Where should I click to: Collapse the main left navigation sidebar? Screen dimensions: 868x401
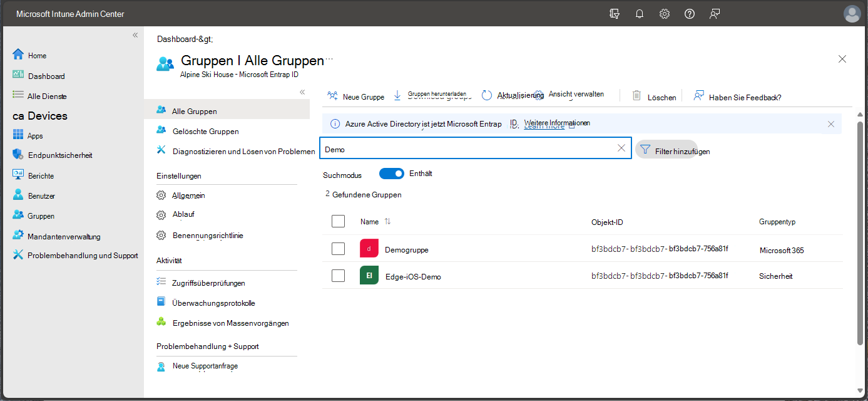coord(135,35)
